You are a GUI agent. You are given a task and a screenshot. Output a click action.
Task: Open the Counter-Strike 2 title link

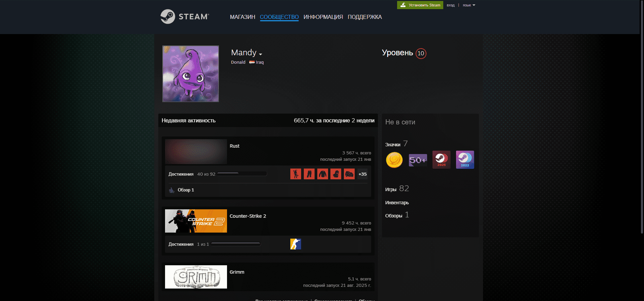pyautogui.click(x=248, y=216)
